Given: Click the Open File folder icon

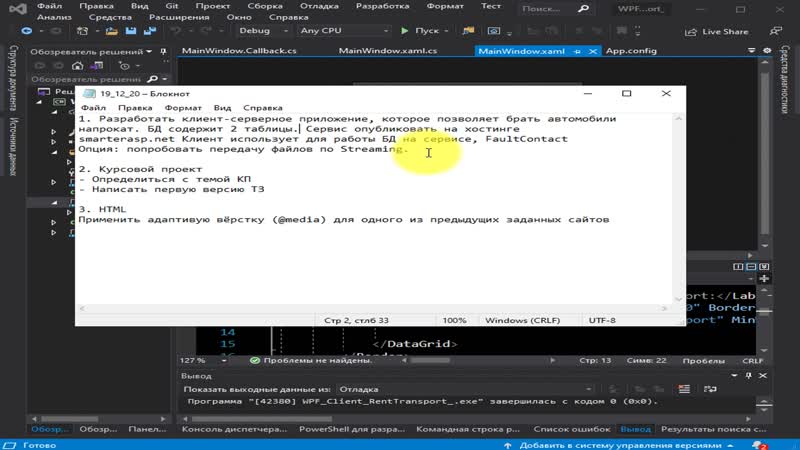Looking at the screenshot, I should (112, 31).
